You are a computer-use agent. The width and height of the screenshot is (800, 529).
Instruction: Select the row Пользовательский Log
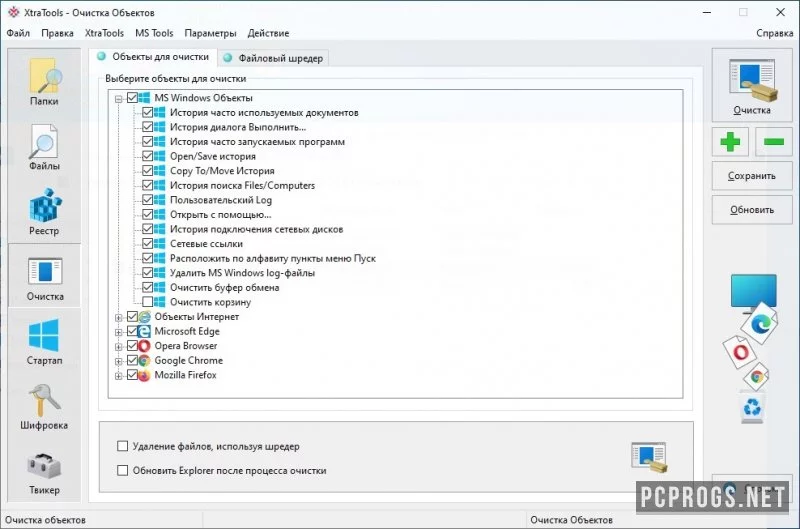point(221,200)
